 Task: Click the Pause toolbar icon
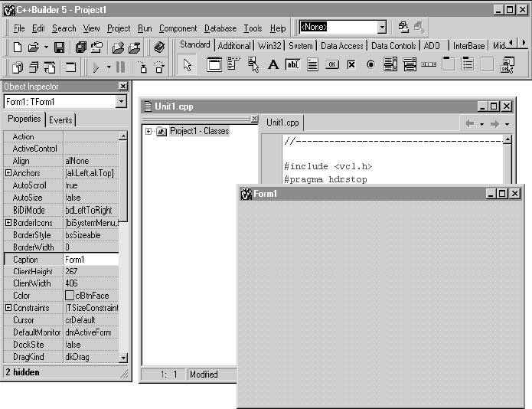coord(120,67)
